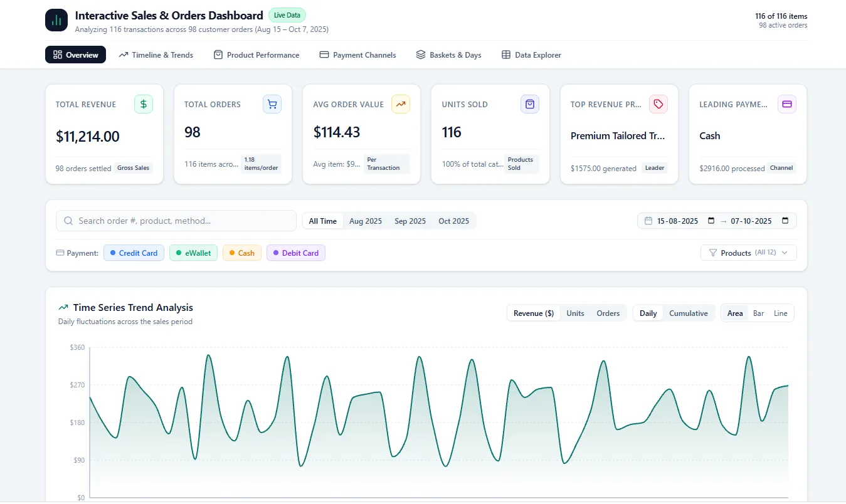The height and width of the screenshot is (504, 846).
Task: Choose the Area chart type
Action: click(x=735, y=313)
